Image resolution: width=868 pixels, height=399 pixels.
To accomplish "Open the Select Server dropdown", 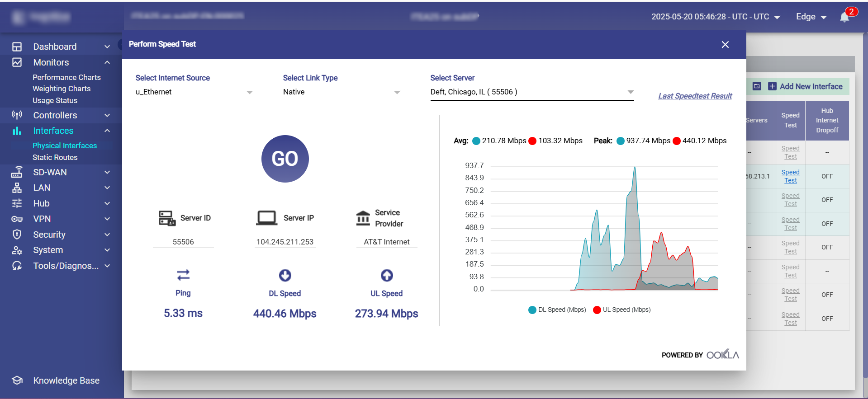I will click(x=532, y=92).
